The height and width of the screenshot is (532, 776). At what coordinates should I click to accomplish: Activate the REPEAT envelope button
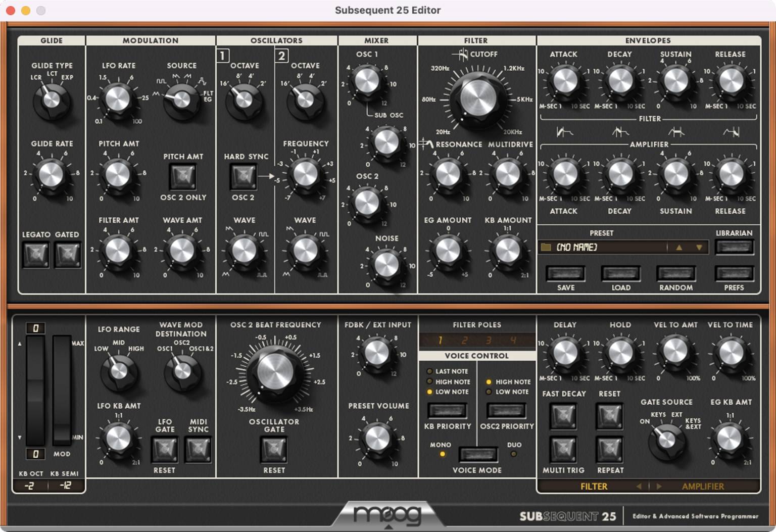(x=609, y=450)
